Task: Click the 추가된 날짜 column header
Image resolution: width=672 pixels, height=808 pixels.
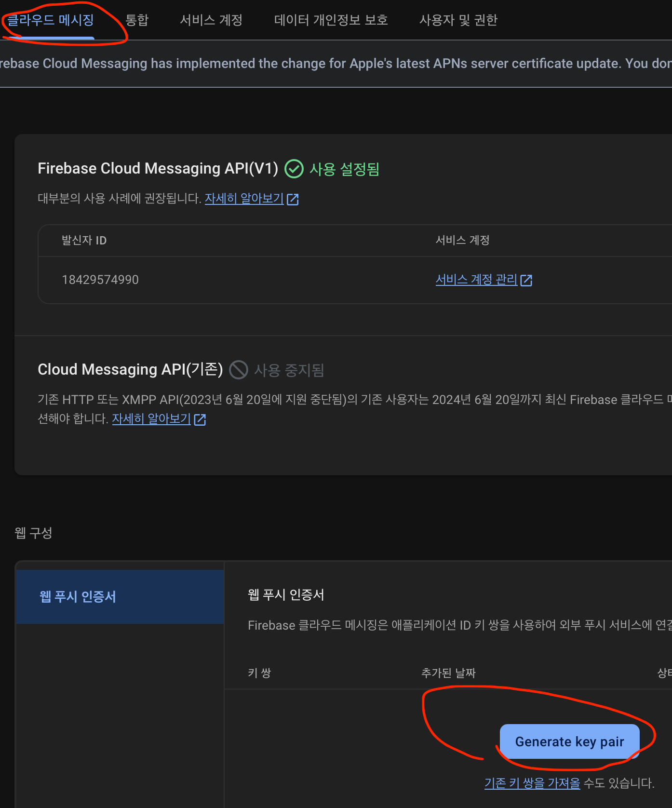Action: point(448,673)
